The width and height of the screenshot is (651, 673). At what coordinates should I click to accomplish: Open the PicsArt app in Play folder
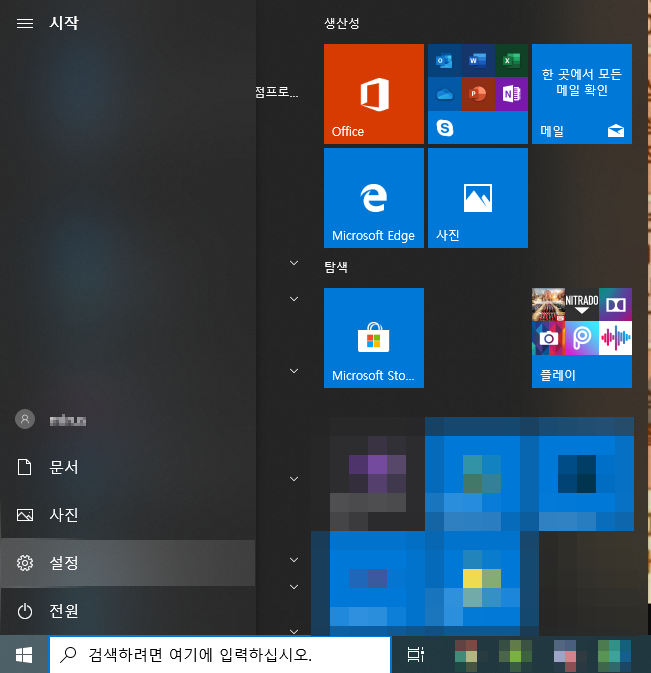click(x=581, y=338)
